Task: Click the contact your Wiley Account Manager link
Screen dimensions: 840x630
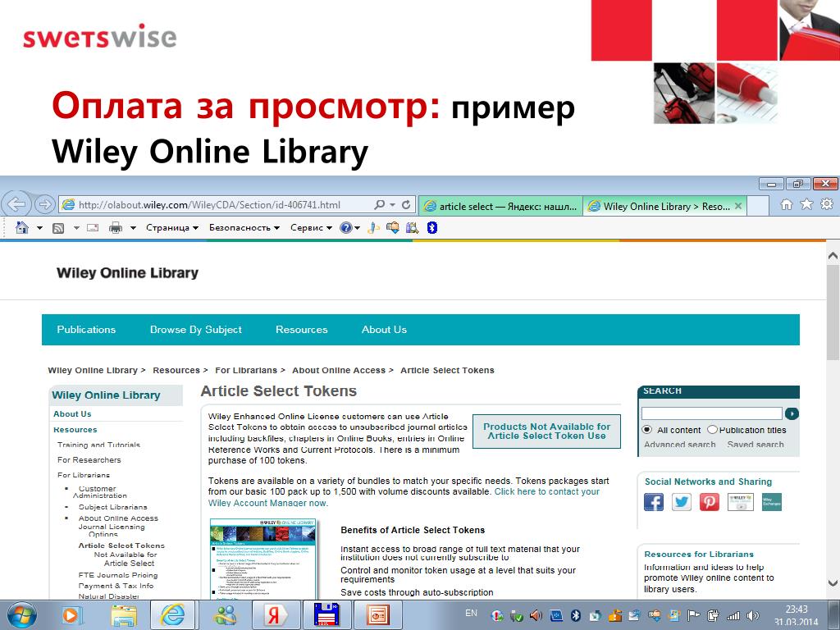Action: [404, 497]
